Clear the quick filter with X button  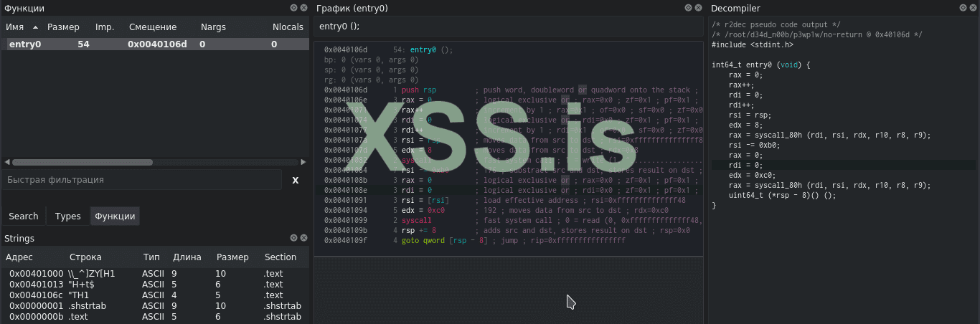coord(295,180)
